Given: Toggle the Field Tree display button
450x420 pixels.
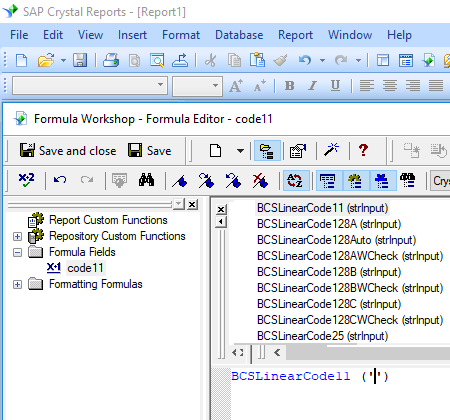Looking at the screenshot, I should tap(329, 180).
